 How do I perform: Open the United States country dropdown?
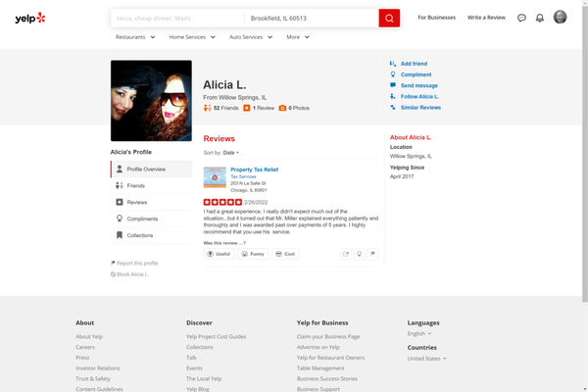[x=426, y=359]
